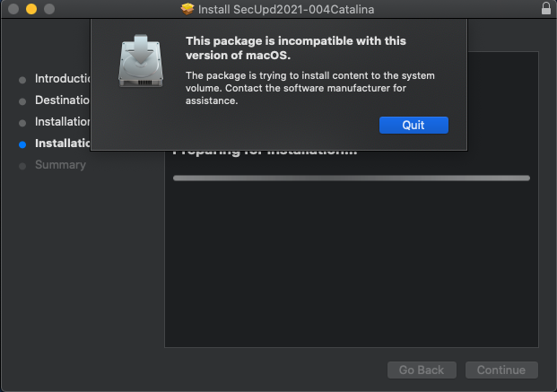
Task: Click the package icon in the title bar
Action: pos(187,9)
